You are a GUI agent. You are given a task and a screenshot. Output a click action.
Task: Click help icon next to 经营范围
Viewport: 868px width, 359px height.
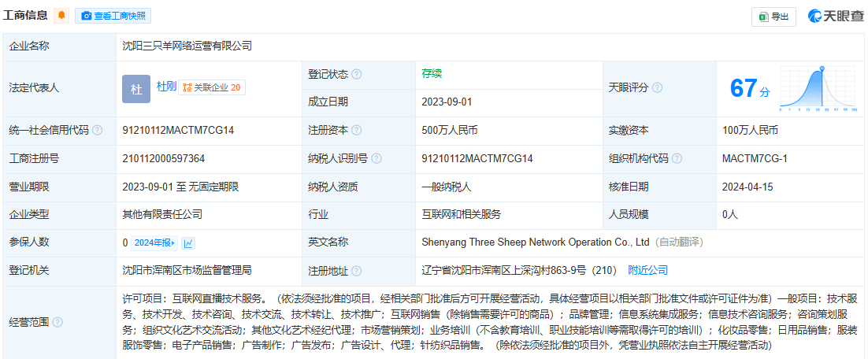tap(57, 322)
